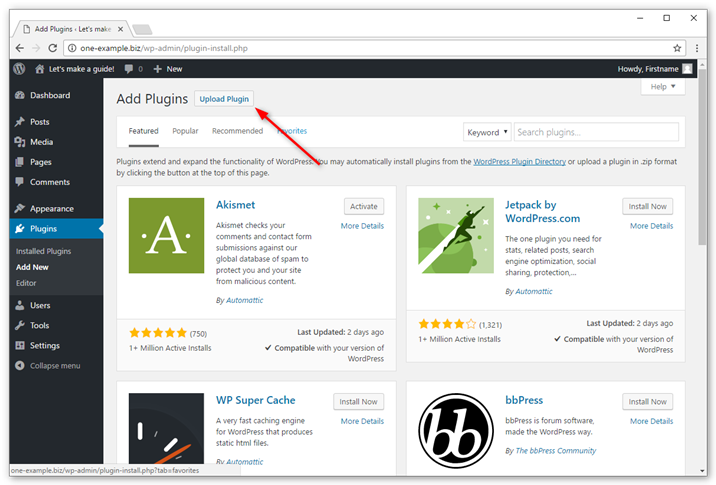
Task: Click the plus icon next to New
Action: pyautogui.click(x=158, y=69)
